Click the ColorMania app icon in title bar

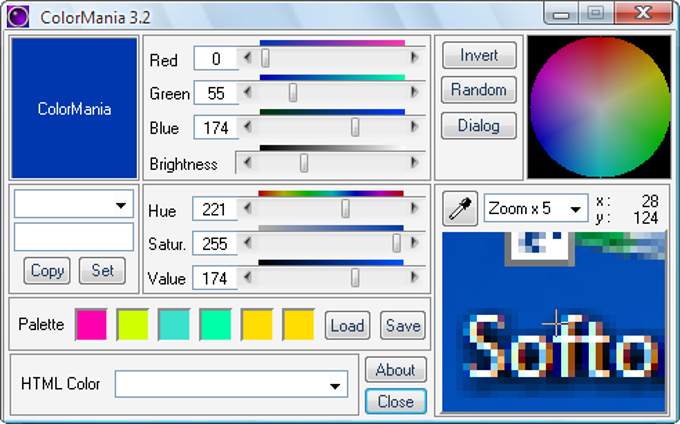point(18,16)
